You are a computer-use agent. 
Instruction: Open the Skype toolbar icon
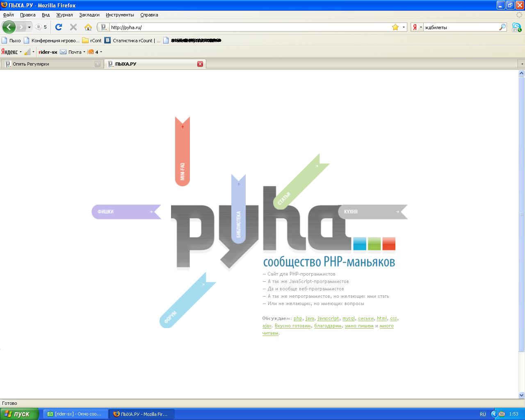click(x=516, y=27)
